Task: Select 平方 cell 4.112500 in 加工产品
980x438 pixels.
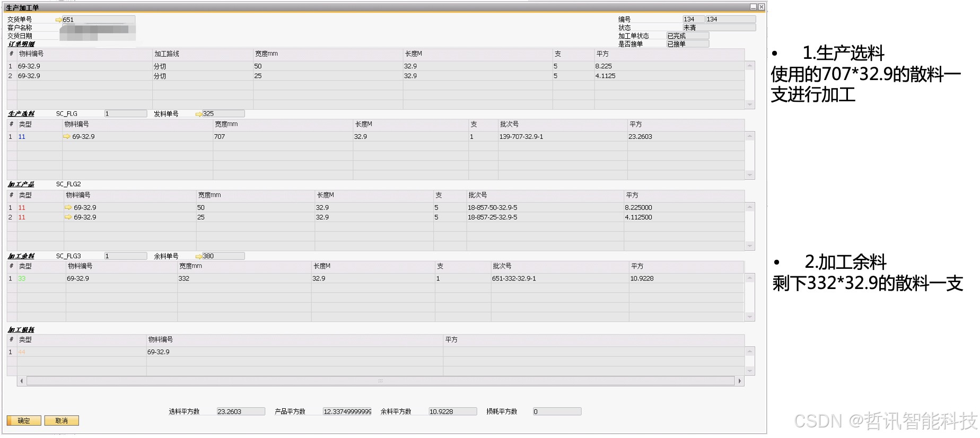Action: pos(684,217)
